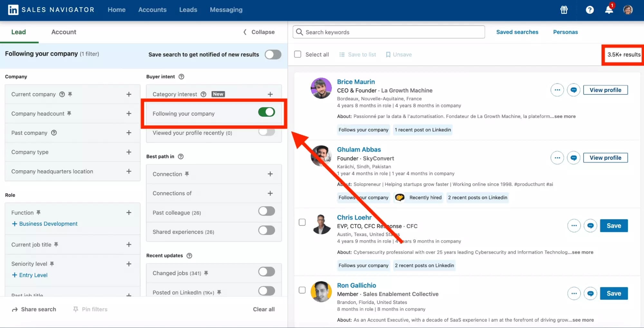Switch to the Account tab
The image size is (644, 328).
click(x=63, y=32)
